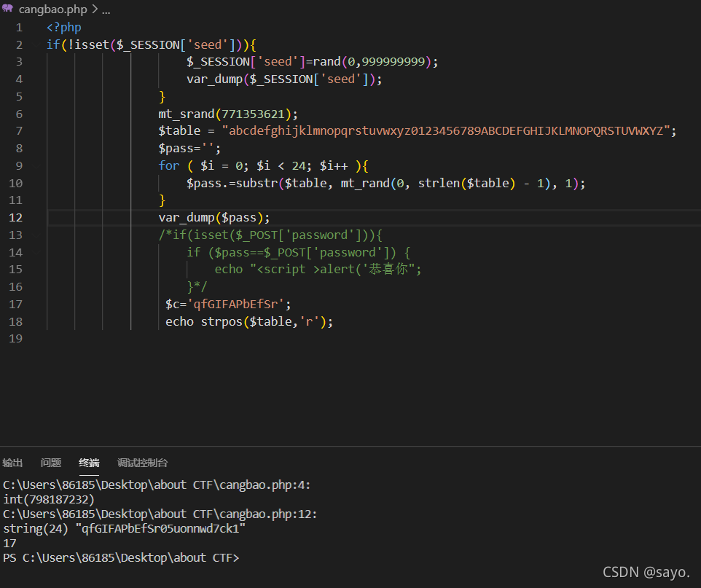The image size is (701, 588).
Task: Open terminal link to cangbao.php:4
Action: (157, 485)
